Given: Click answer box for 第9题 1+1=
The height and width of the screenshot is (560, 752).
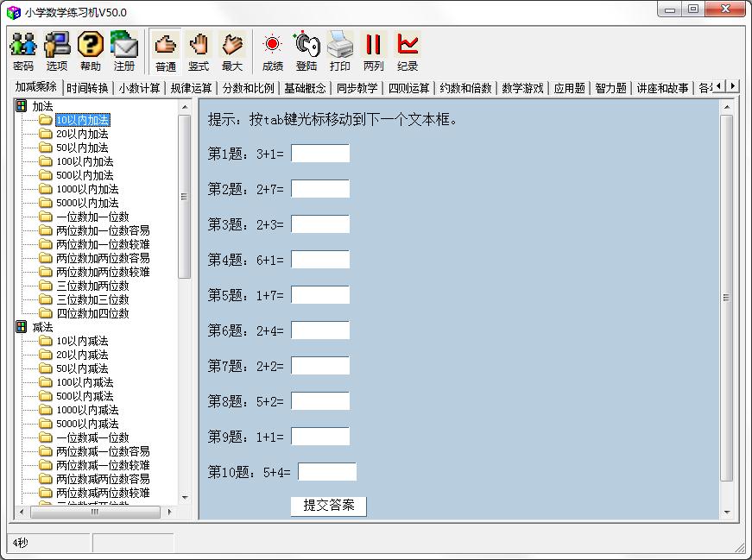Looking at the screenshot, I should click(x=320, y=437).
